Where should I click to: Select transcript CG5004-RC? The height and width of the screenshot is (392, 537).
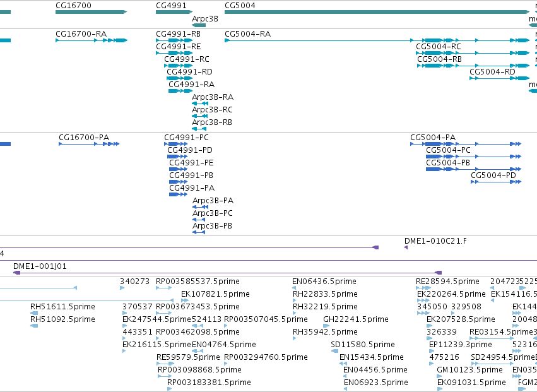pos(439,47)
